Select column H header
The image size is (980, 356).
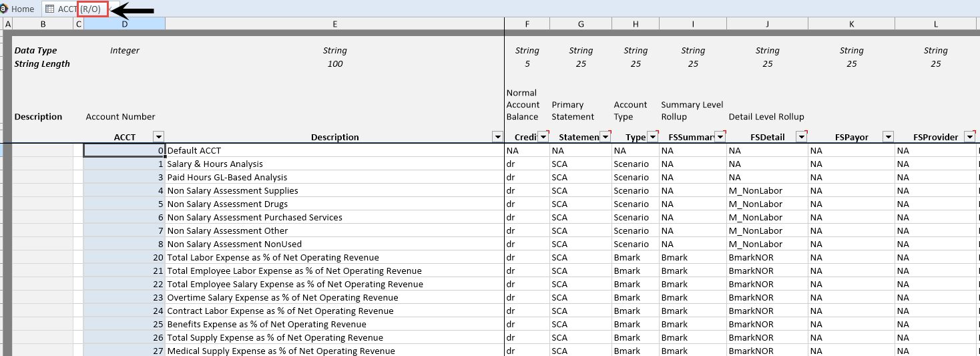tap(636, 24)
